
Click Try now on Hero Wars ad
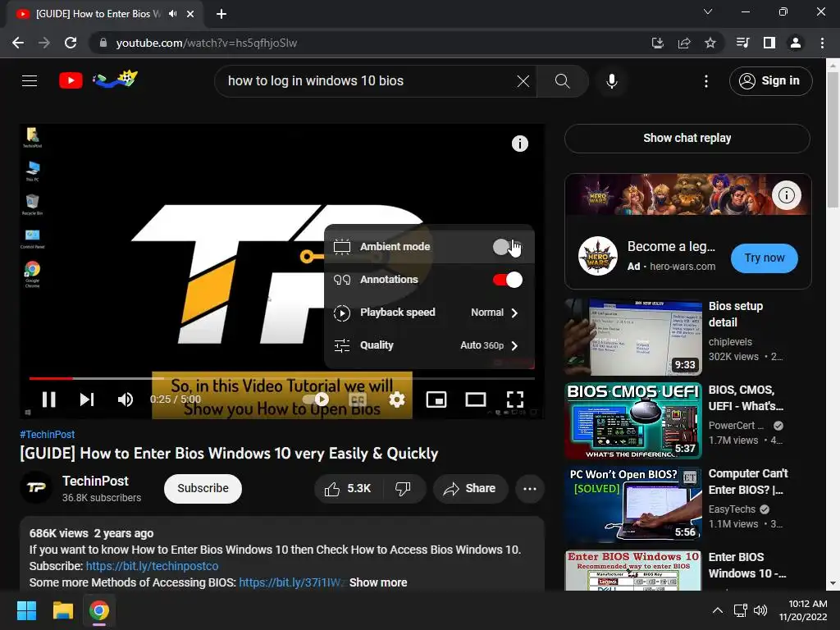[764, 258]
